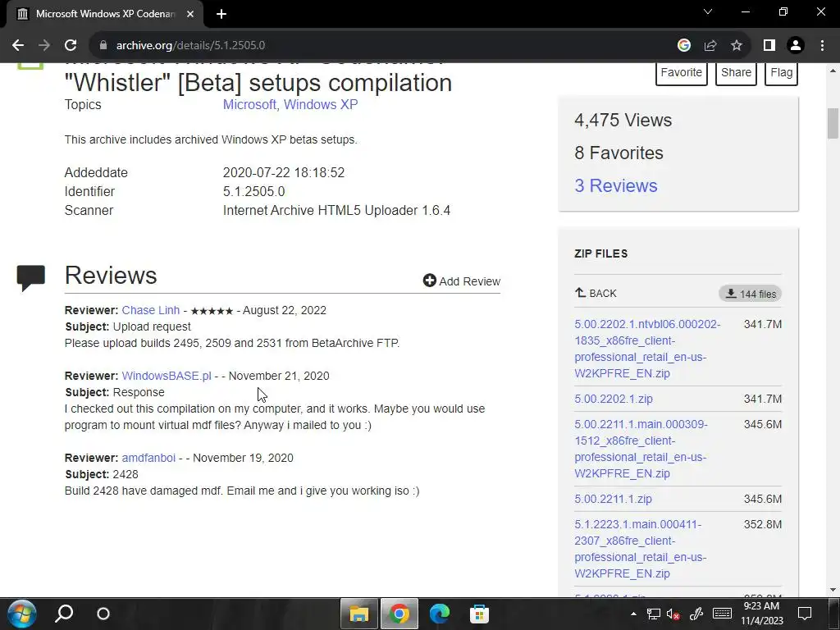The image size is (840, 630).
Task: Open reviewer WindowsBASE.pl's profile
Action: [166, 376]
